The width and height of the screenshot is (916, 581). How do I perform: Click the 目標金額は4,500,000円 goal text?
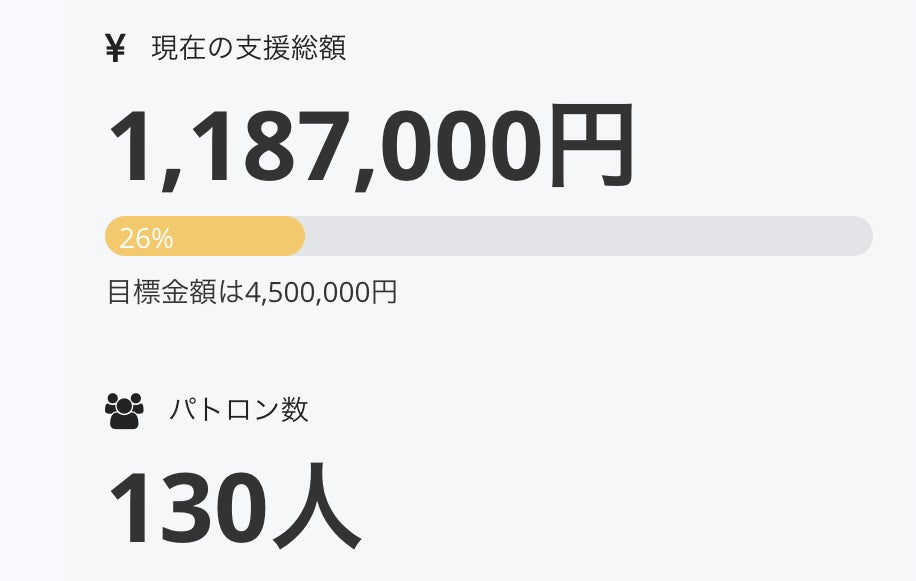click(252, 293)
